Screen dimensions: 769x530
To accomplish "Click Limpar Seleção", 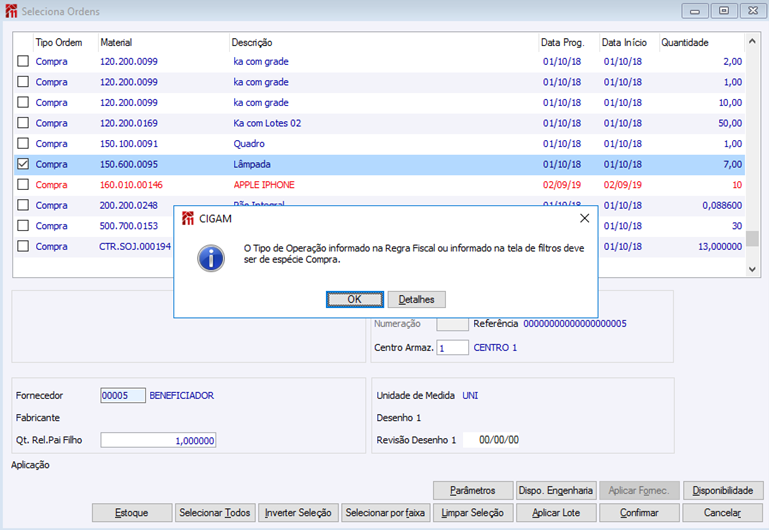I will click(x=472, y=513).
